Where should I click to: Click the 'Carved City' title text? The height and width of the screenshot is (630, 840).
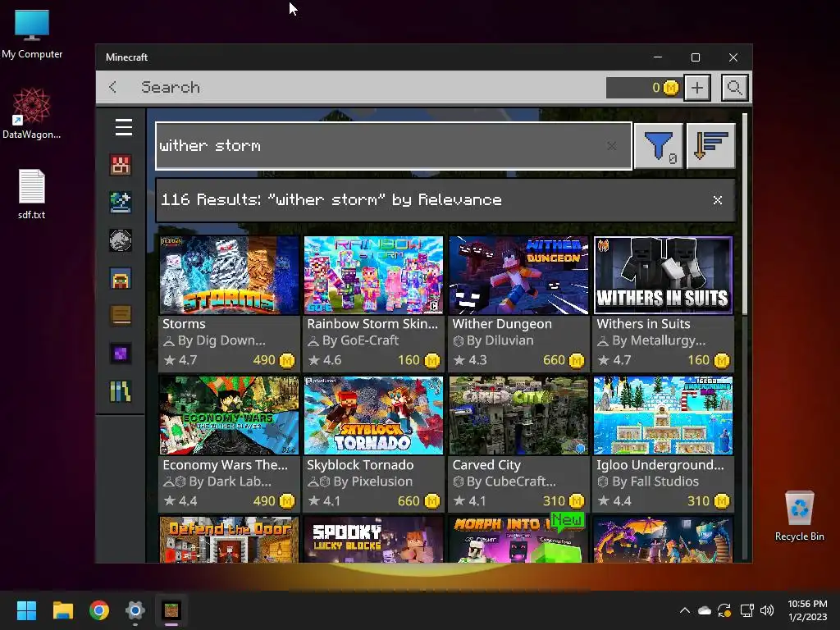[486, 465]
